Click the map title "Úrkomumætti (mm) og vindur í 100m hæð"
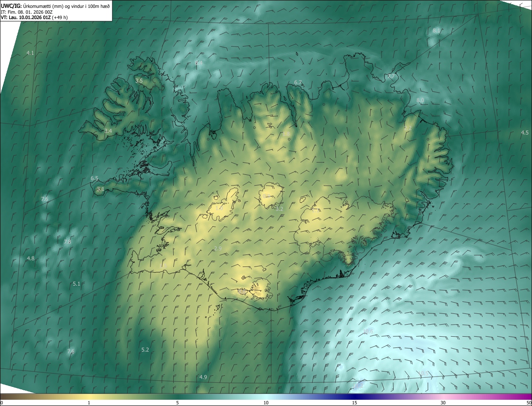Screen dimensions: 532x406 click(x=66, y=6)
